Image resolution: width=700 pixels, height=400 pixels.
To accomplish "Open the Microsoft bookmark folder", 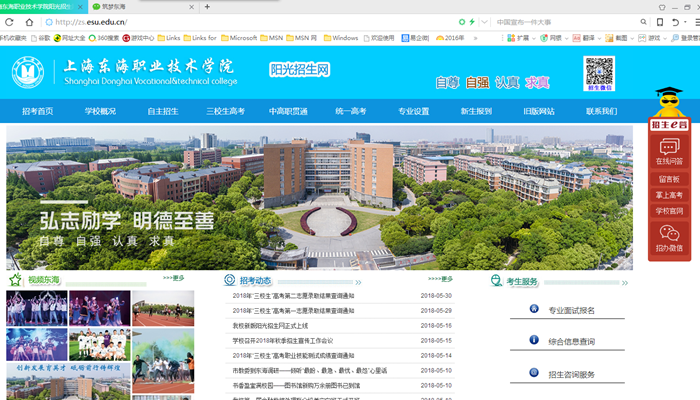I will 239,38.
